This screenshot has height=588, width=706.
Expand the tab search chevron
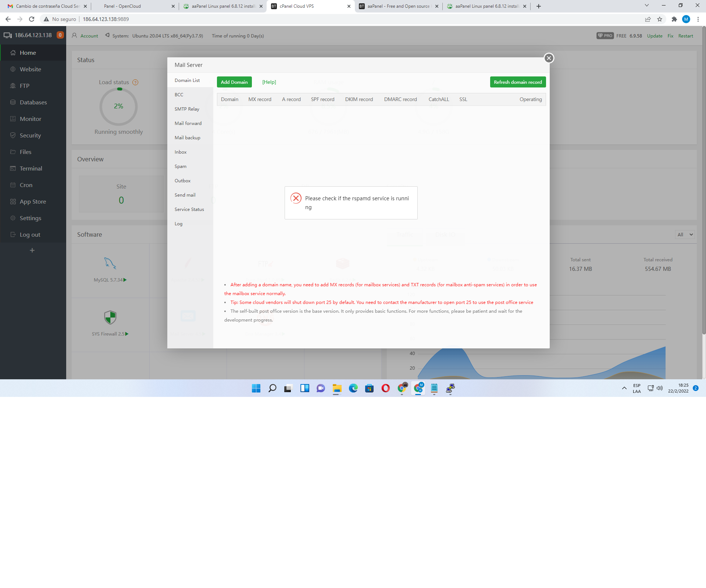646,6
